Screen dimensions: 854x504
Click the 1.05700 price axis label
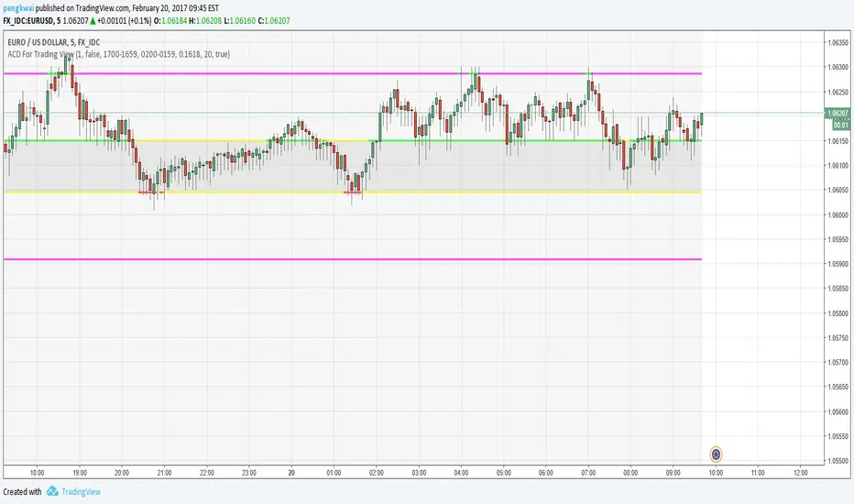(838, 362)
